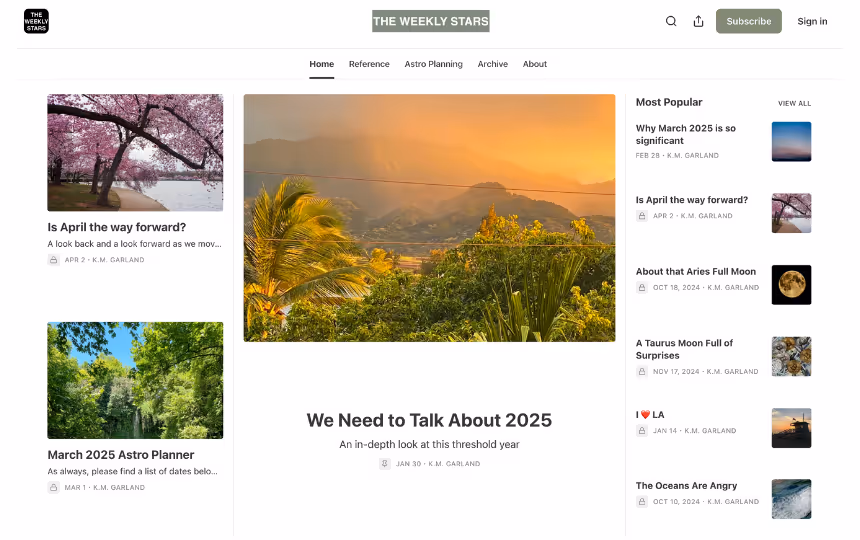Viewport: 860px width, 540px height.
Task: Click 'JAN 30 · K.M. GARLAND' byline
Action: [x=438, y=464]
